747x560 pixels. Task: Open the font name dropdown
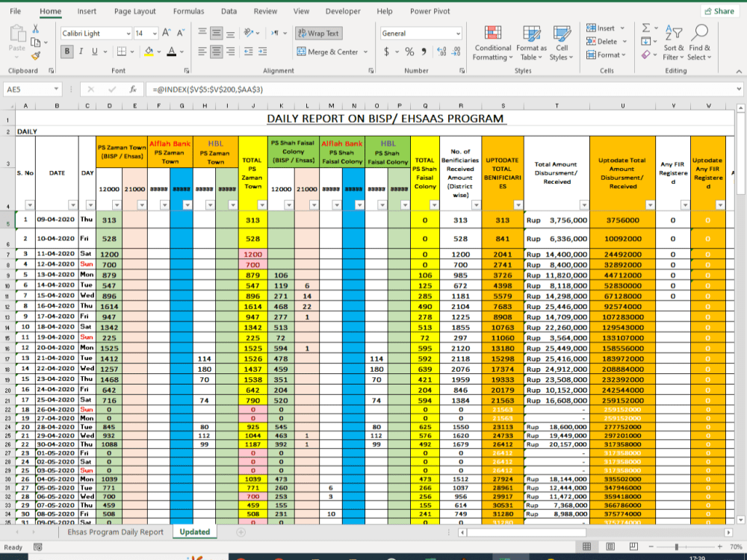click(128, 34)
